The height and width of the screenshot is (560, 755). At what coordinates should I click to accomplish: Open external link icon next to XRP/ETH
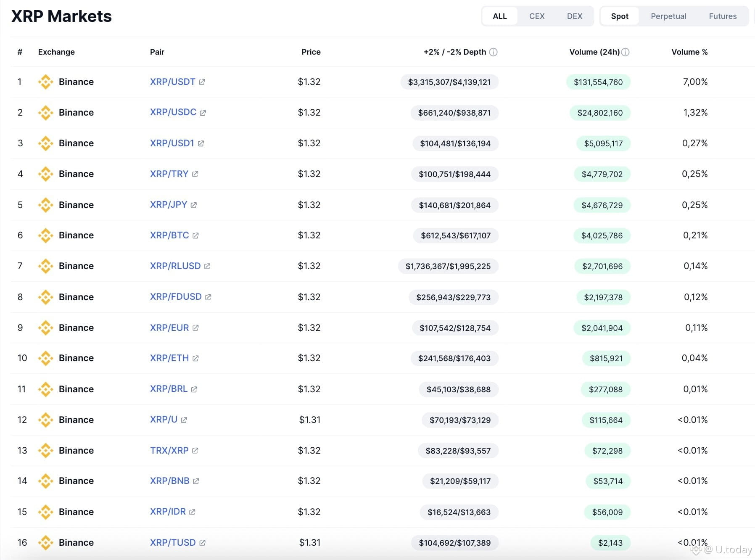[195, 358]
